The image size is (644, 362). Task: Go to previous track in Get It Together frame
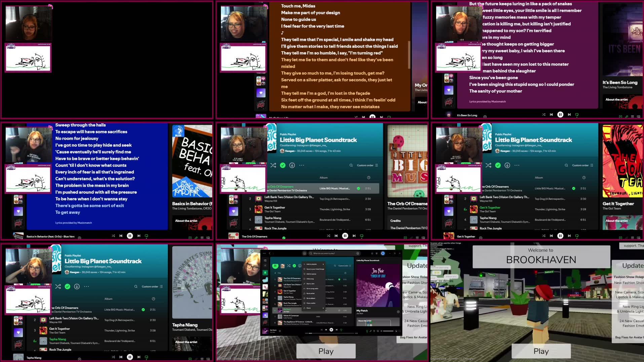[x=551, y=236]
